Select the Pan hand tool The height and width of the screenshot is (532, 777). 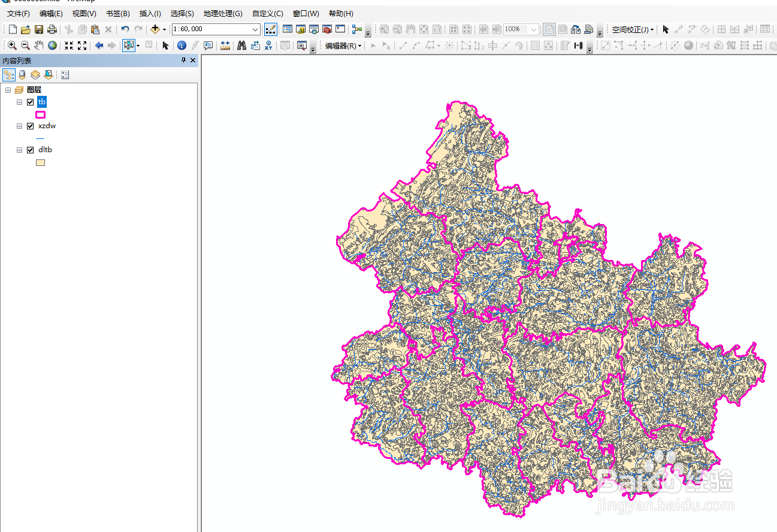click(39, 46)
